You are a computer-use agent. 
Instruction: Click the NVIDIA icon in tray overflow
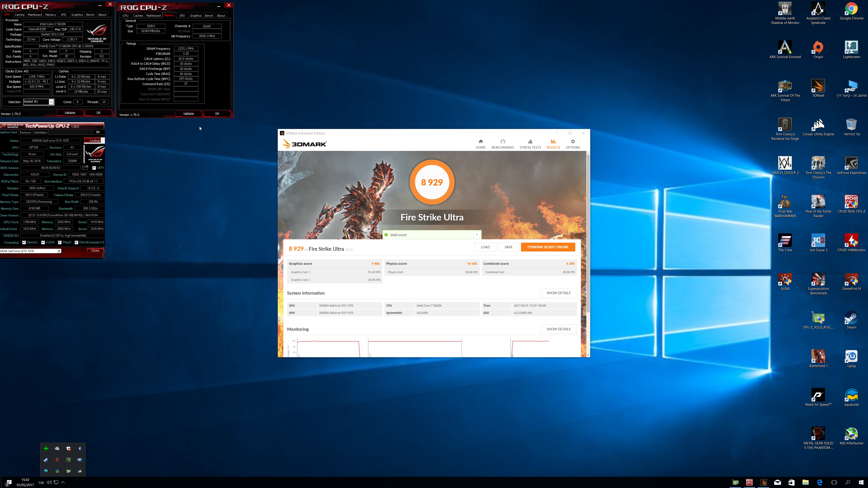pyautogui.click(x=68, y=460)
